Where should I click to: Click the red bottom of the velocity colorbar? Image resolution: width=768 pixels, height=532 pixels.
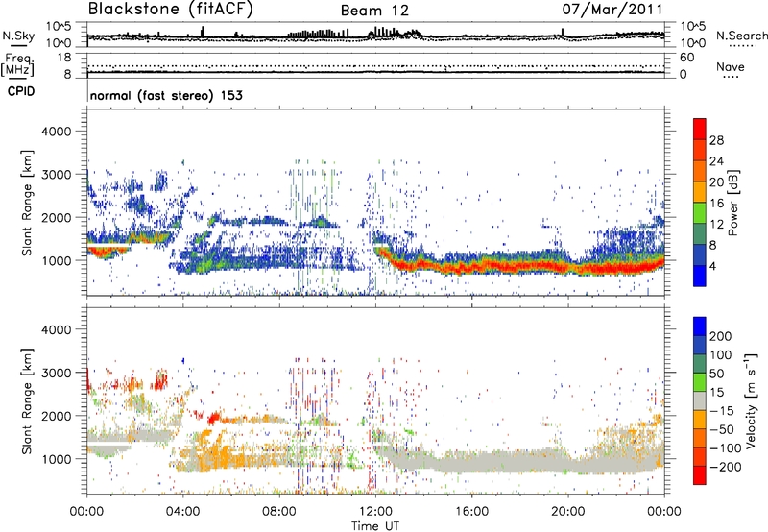700,475
